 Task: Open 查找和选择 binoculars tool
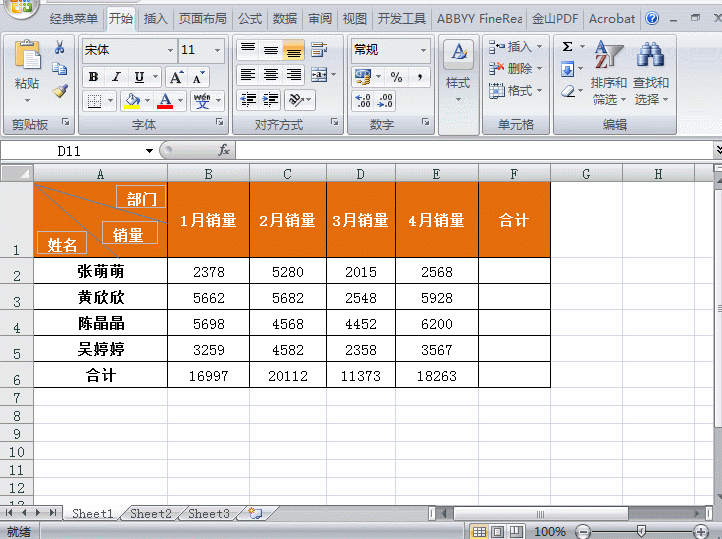pos(651,70)
